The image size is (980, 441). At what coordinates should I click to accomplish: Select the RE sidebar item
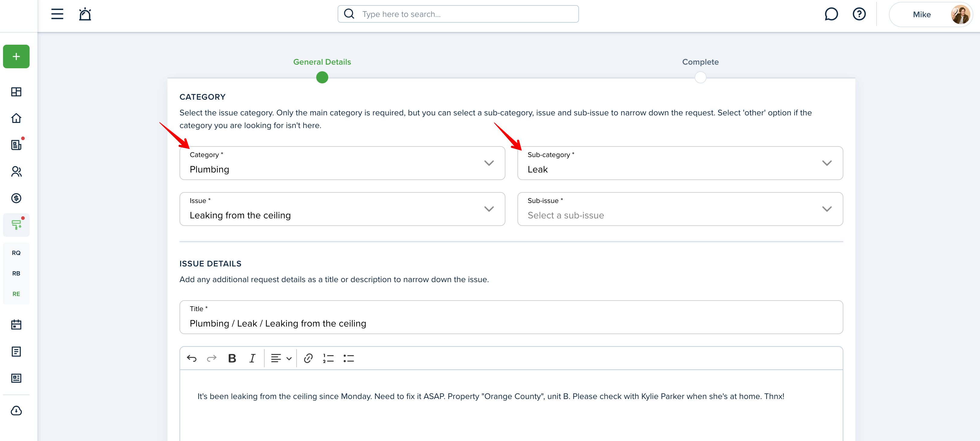pos(16,294)
